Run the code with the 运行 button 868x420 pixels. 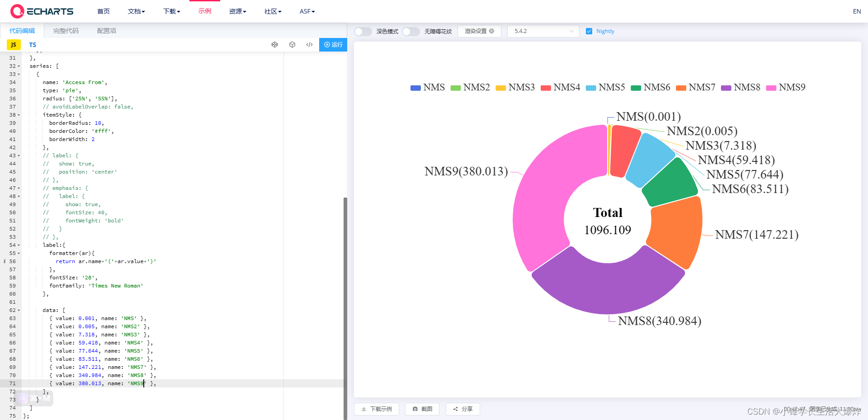tap(333, 45)
